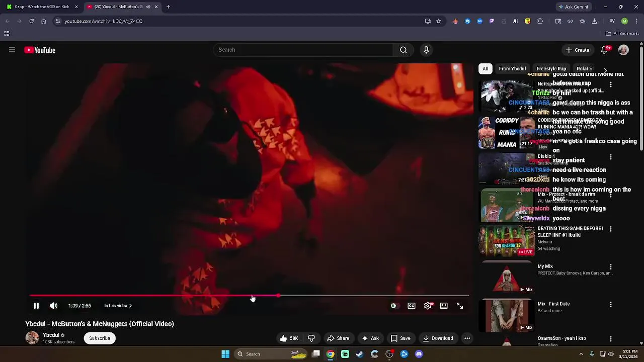Open options for 'My Mix'
Image resolution: width=644 pixels, height=362 pixels.
tap(611, 267)
